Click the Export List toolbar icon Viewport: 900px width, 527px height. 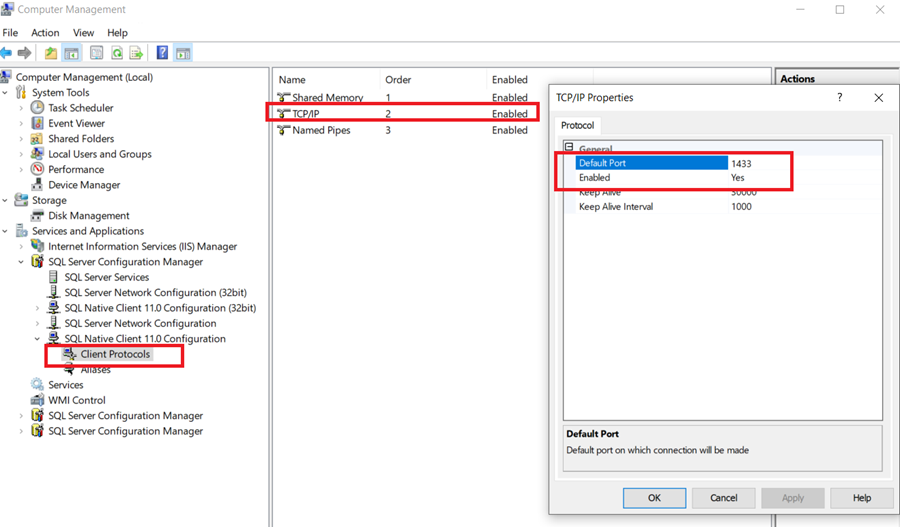pyautogui.click(x=137, y=53)
